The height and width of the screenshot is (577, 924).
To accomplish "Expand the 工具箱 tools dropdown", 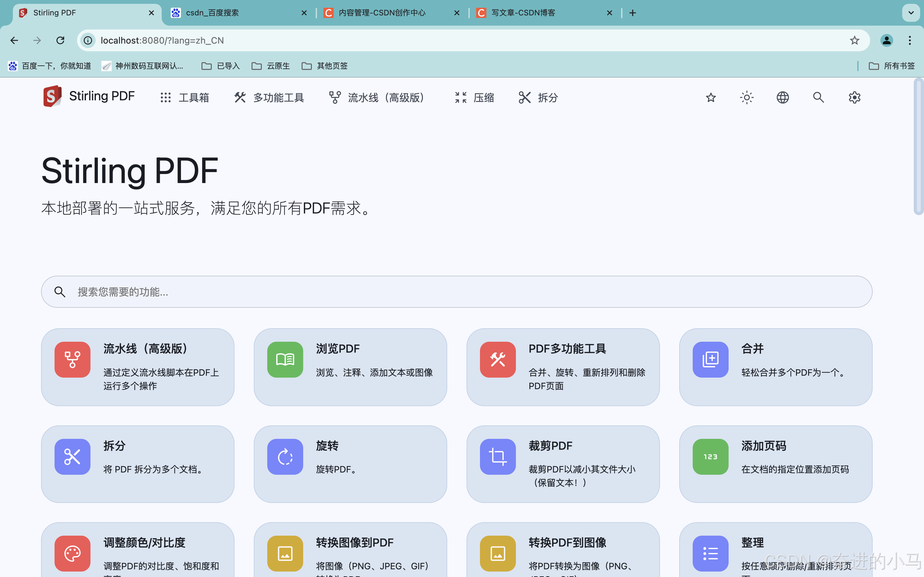I will 185,98.
